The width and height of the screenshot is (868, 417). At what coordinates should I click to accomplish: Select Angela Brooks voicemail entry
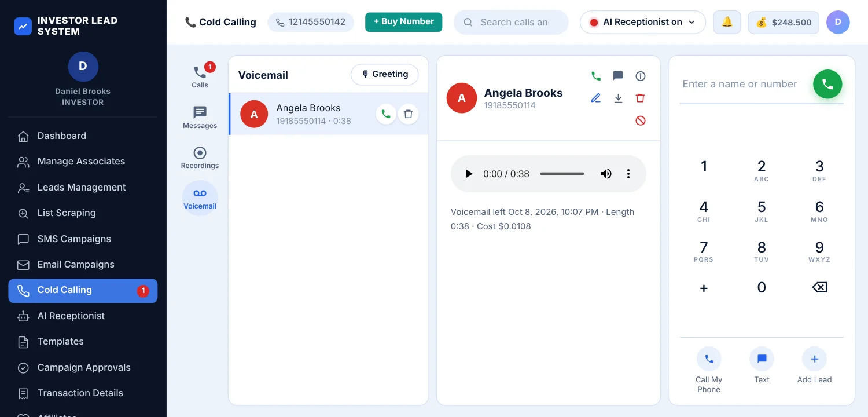(x=329, y=114)
